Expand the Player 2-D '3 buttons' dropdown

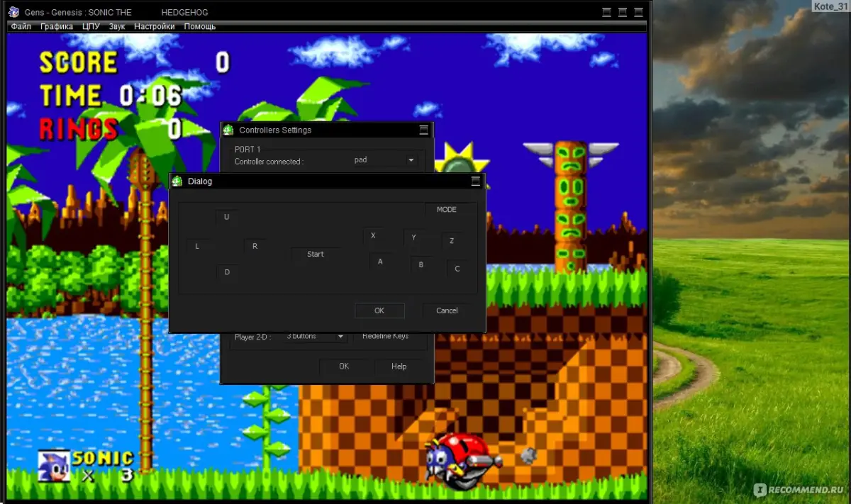click(x=340, y=336)
